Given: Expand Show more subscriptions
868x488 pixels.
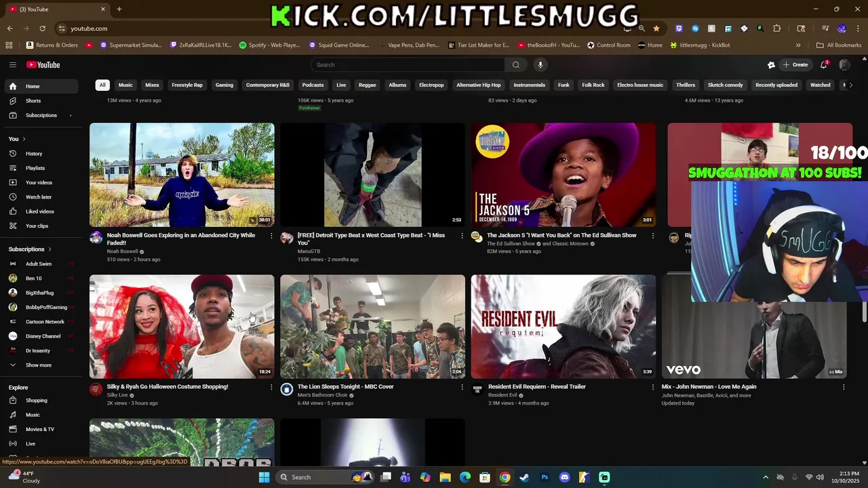Looking at the screenshot, I should tap(39, 365).
